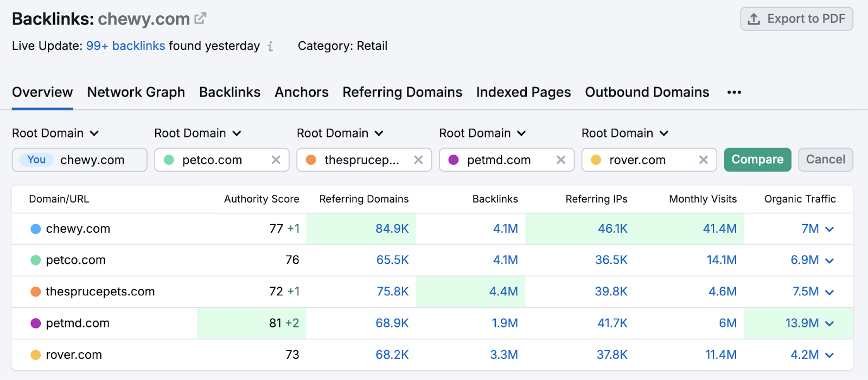Image resolution: width=868 pixels, height=380 pixels.
Task: Click the green Compare button
Action: (757, 160)
